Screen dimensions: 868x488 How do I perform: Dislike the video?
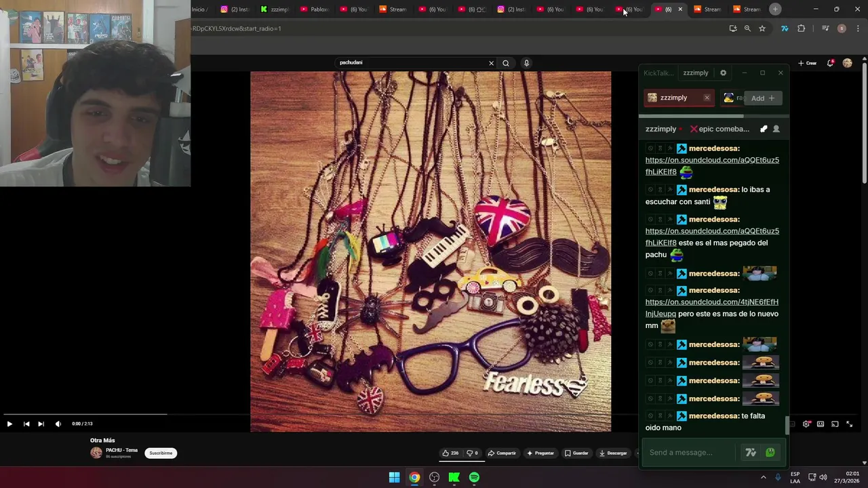tap(473, 453)
